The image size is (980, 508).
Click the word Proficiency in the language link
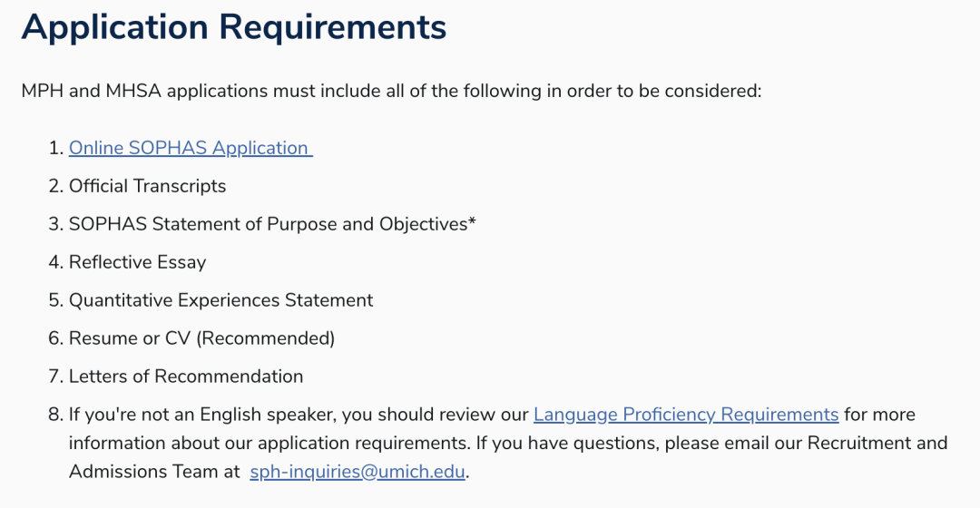669,415
